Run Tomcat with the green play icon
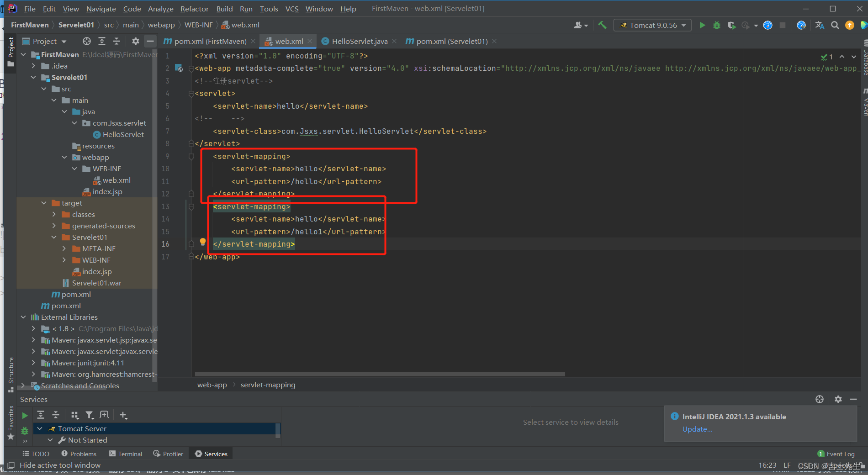Image resolution: width=868 pixels, height=475 pixels. pyautogui.click(x=702, y=25)
